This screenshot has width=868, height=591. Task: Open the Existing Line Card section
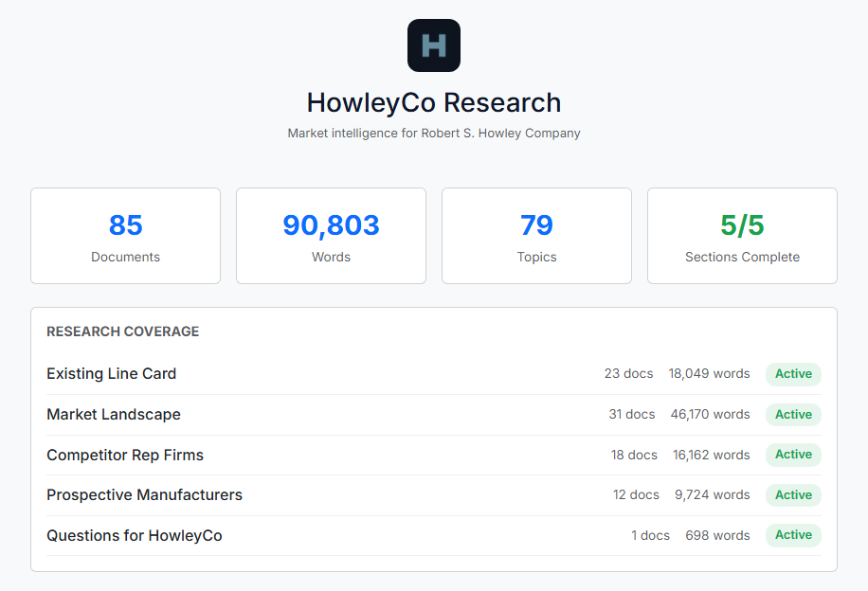(x=112, y=374)
